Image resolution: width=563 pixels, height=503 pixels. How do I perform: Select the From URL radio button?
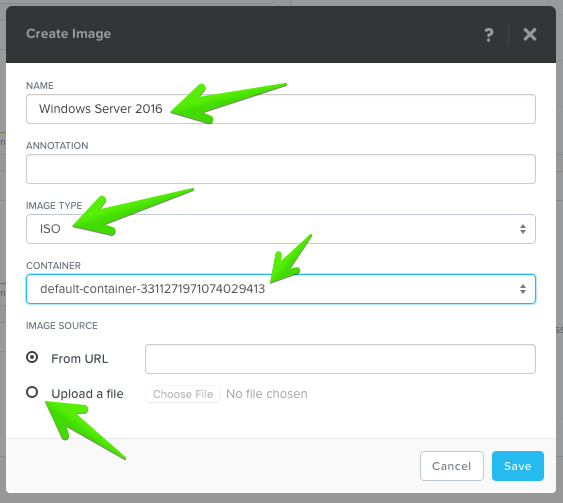coord(32,357)
